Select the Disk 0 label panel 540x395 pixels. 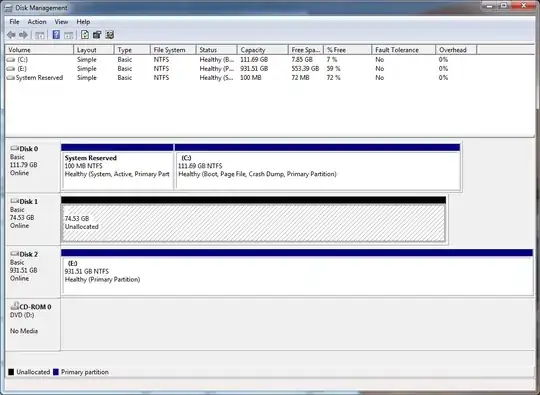(x=33, y=167)
